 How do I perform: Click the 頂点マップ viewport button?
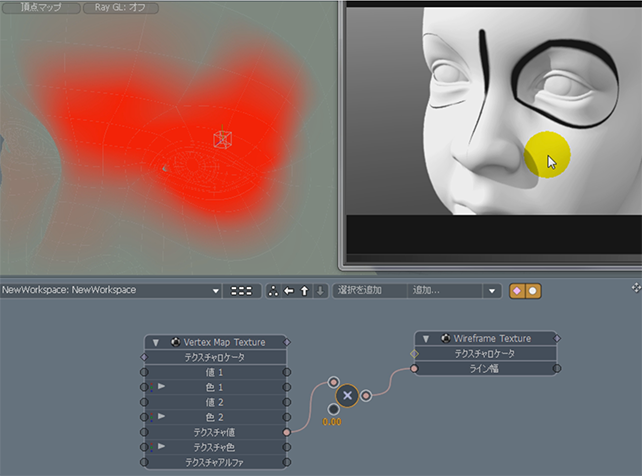38,8
